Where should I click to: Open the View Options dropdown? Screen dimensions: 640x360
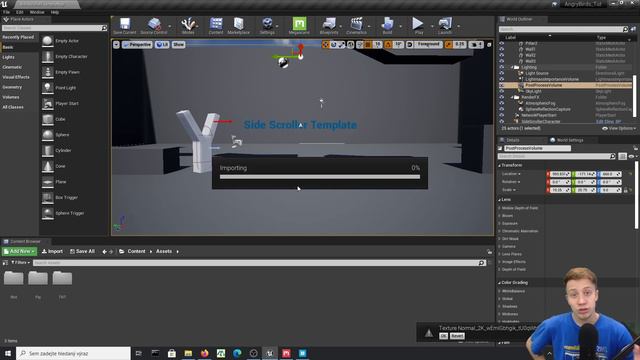coord(619,128)
